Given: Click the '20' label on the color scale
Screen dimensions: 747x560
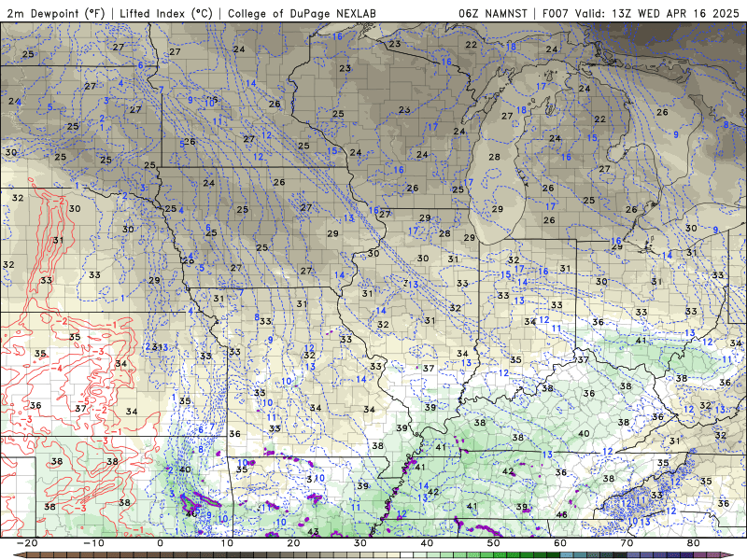Looking at the screenshot, I should (x=293, y=543).
